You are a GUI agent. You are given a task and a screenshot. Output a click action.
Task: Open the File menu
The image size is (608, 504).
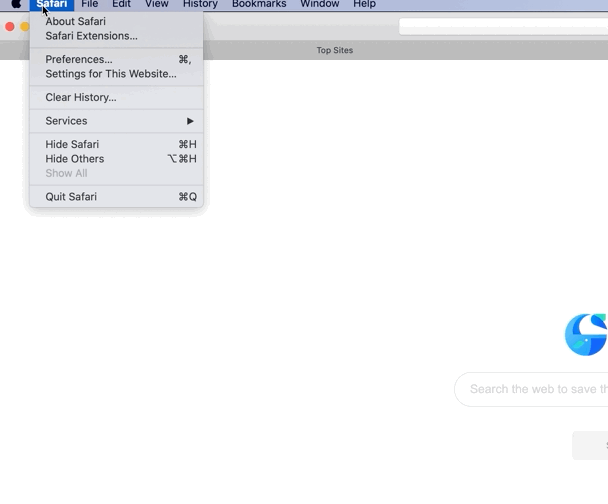coord(90,5)
